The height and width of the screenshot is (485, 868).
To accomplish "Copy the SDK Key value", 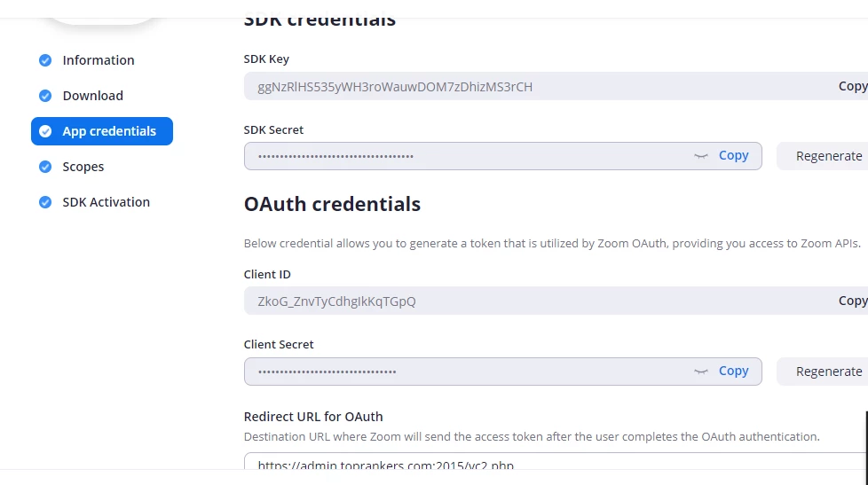I will [852, 86].
